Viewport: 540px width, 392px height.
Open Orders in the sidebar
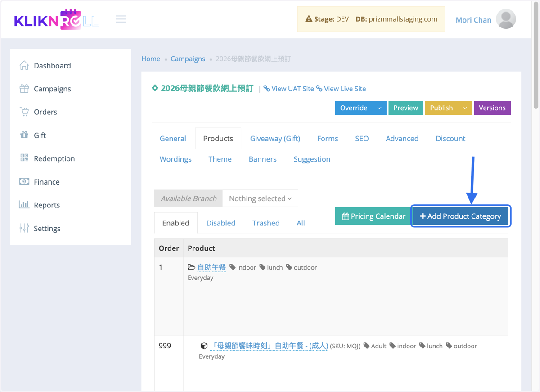click(x=45, y=112)
